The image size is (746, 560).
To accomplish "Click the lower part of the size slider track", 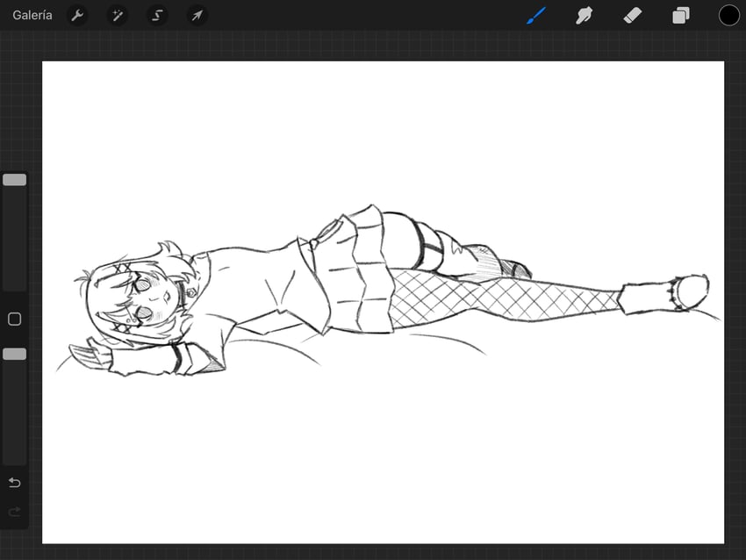I will 15,263.
